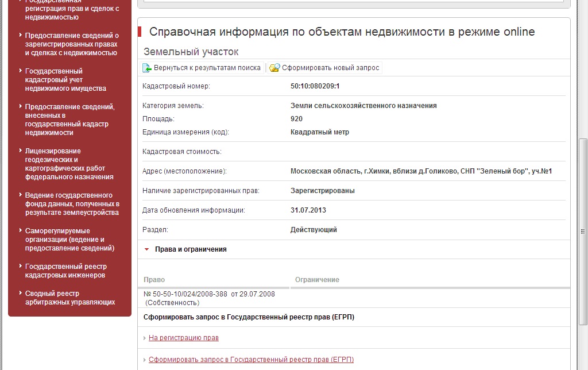
Task: Click 'Квадратный метр' unit value
Action: pos(319,132)
